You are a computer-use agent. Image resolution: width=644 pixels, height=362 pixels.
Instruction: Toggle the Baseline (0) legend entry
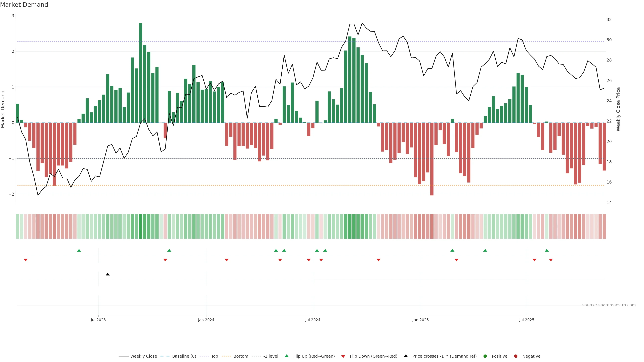tap(184, 356)
